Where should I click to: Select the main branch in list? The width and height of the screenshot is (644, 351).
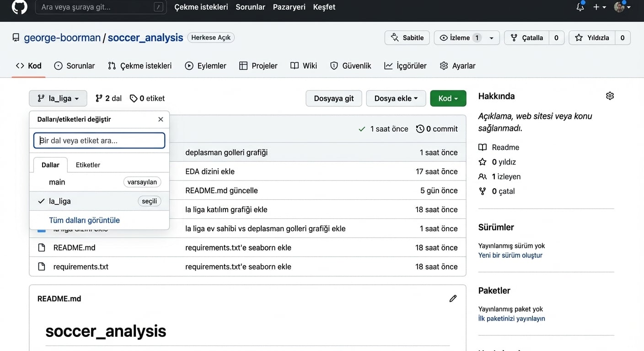(57, 182)
